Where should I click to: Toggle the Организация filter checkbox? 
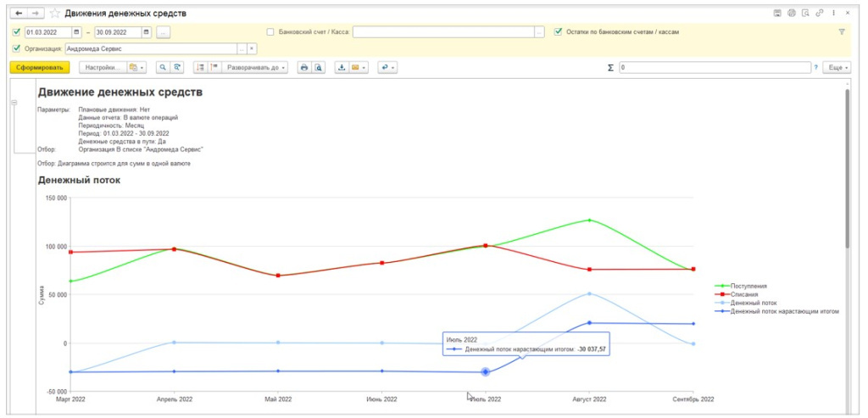tap(17, 48)
